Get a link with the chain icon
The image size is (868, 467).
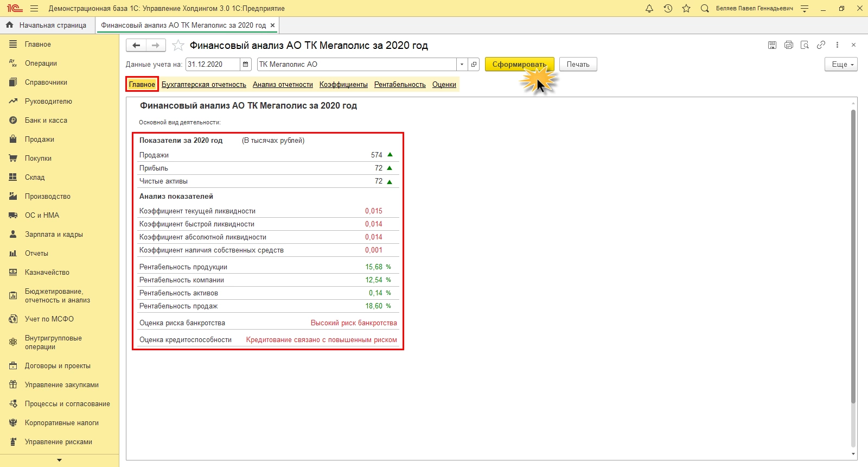[x=821, y=45]
